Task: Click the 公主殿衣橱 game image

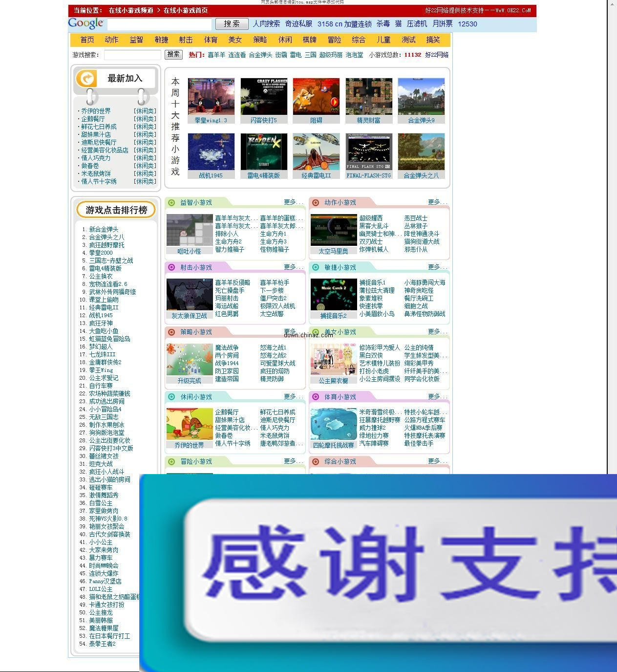Action: [334, 359]
